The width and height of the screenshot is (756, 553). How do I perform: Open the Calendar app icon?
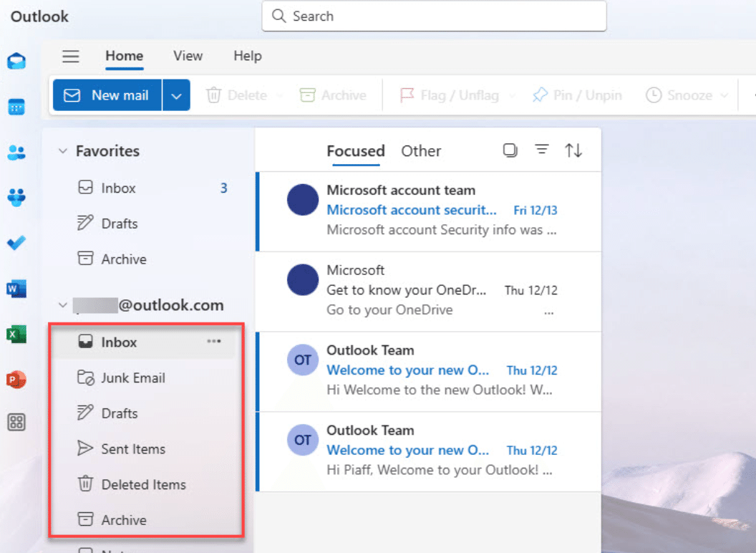pos(17,107)
